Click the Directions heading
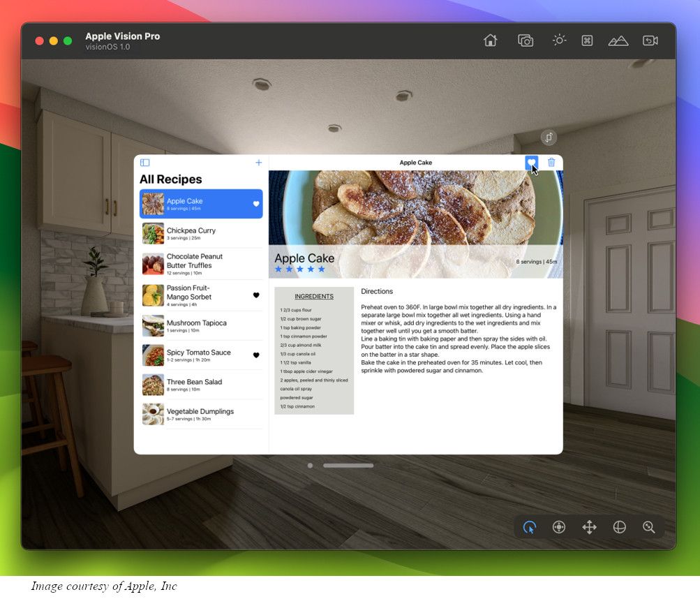Image resolution: width=700 pixels, height=599 pixels. click(377, 291)
